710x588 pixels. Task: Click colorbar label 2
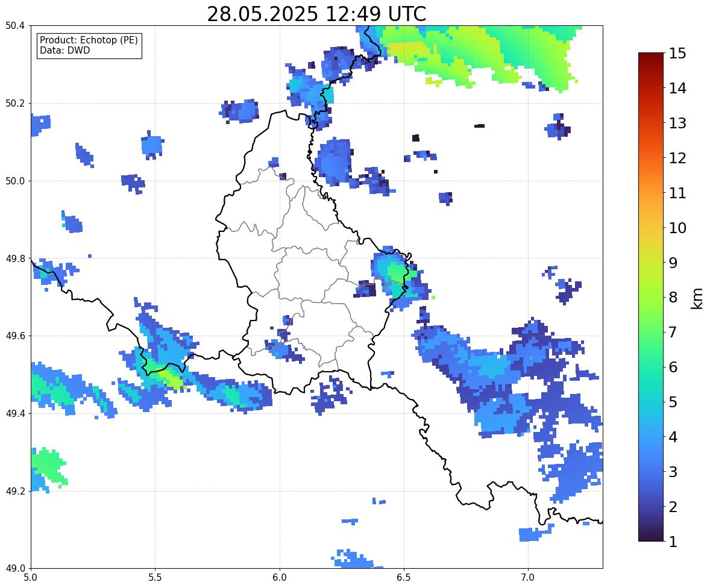[673, 507]
